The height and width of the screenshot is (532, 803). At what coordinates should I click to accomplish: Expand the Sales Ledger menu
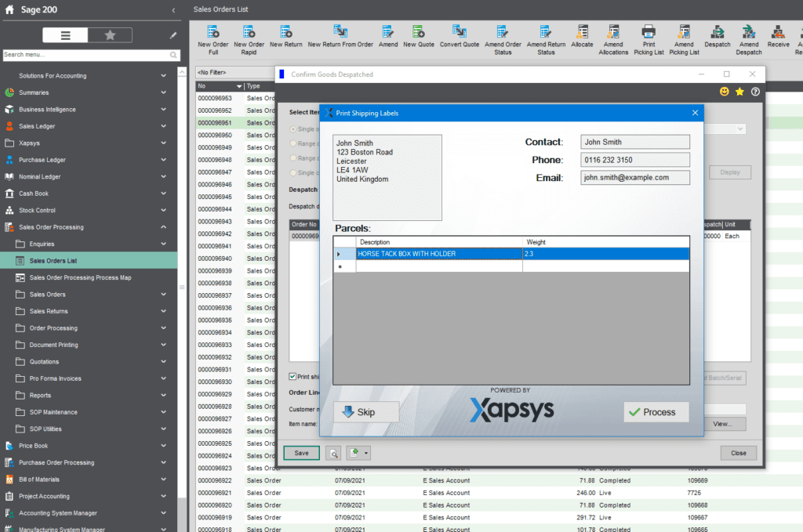coord(163,126)
